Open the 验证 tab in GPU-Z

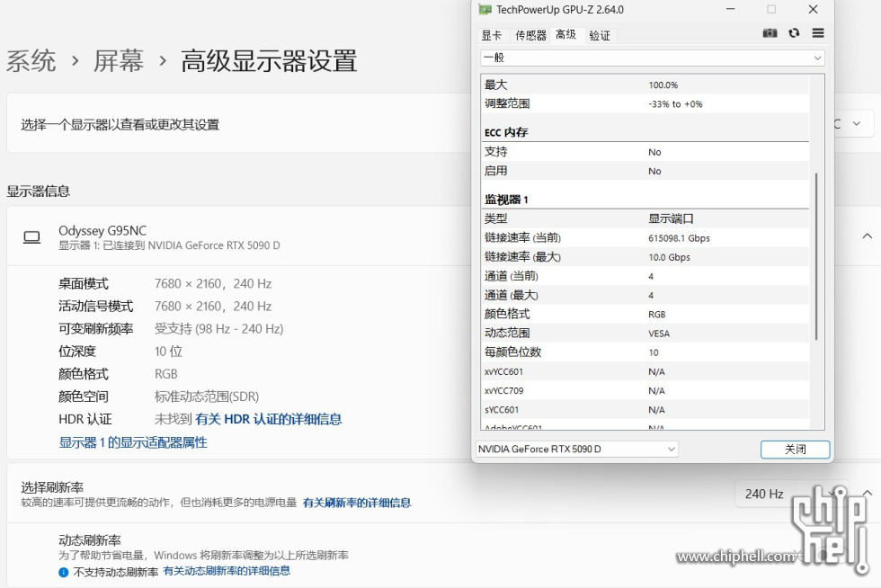[600, 35]
